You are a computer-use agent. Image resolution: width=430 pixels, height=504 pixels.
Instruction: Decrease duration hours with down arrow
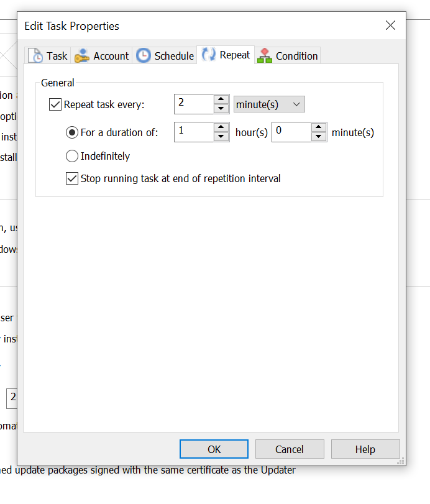(x=221, y=137)
